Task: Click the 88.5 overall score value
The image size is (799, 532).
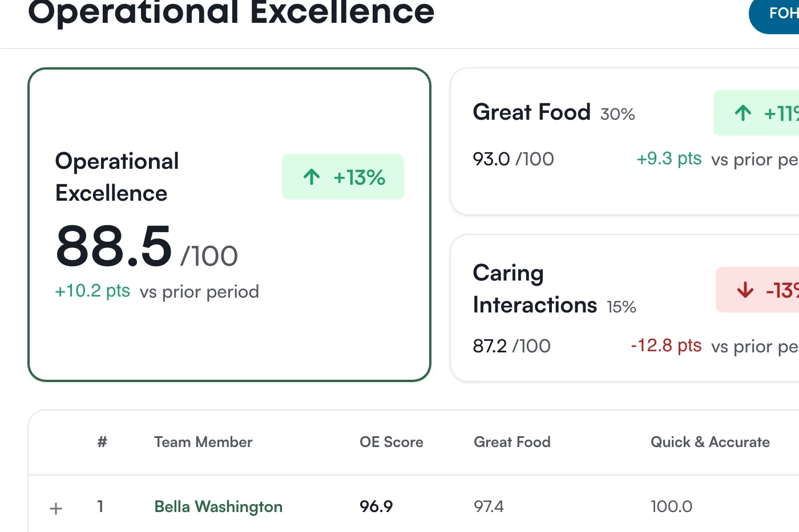Action: point(114,246)
